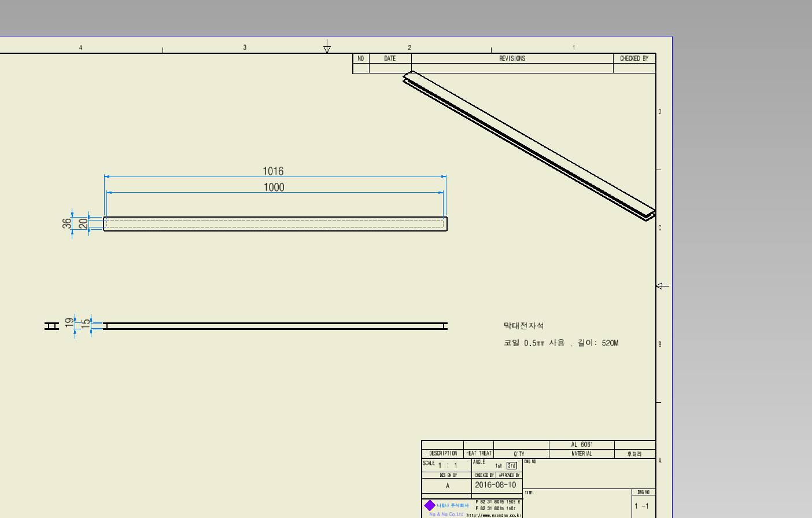Select the coil 0.5mm length 520M note
Image resolution: width=812 pixels, height=518 pixels.
[x=560, y=343]
